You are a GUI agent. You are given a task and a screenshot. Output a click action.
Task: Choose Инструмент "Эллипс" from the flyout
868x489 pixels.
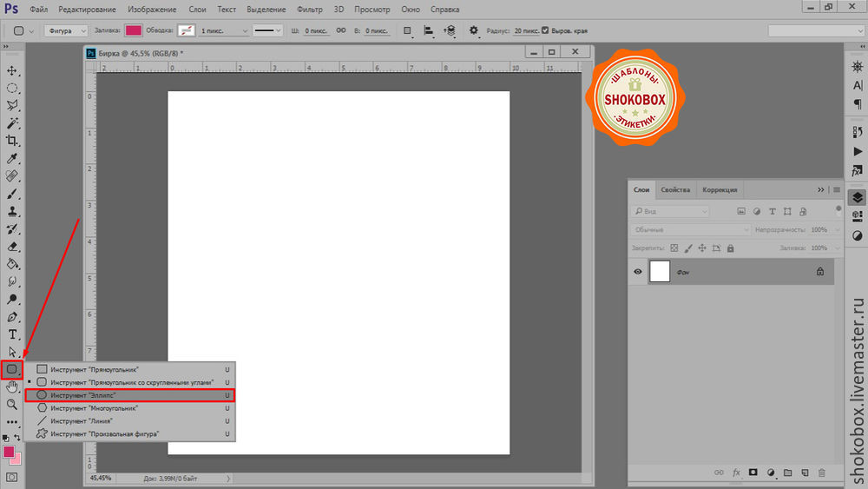129,395
